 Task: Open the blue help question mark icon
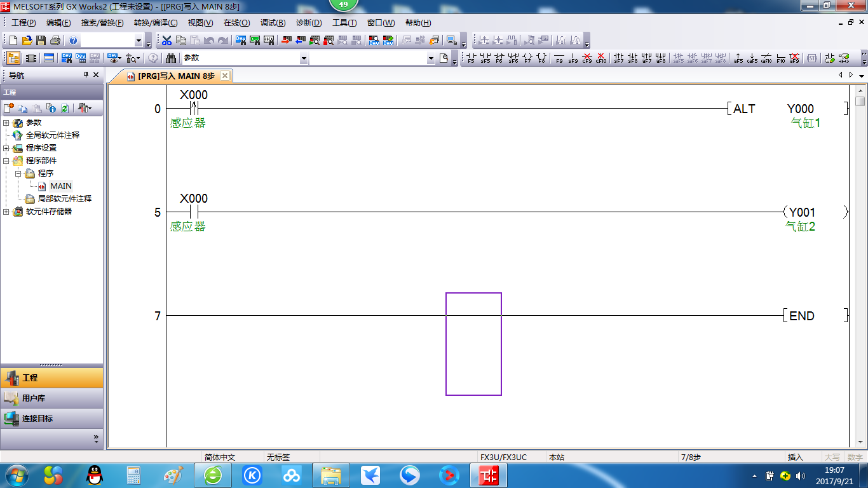pyautogui.click(x=73, y=41)
